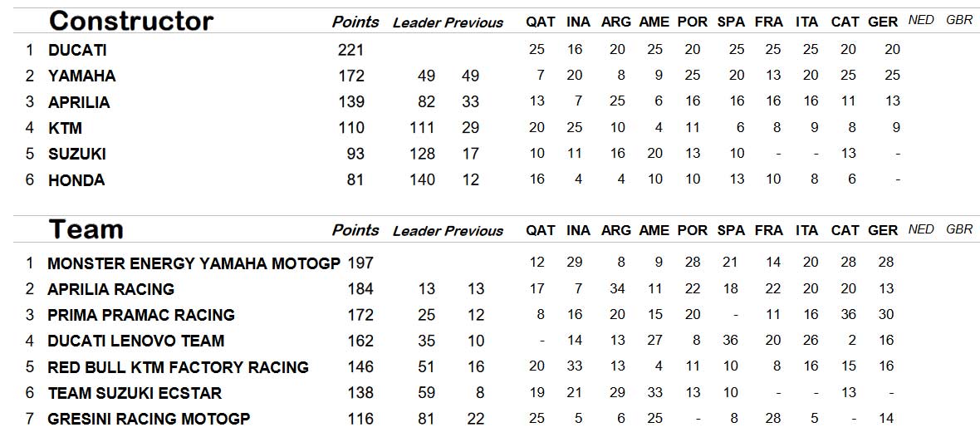This screenshot has height=447, width=980.
Task: Select RED BULL KTM FACTORY RACING
Action: 178,367
